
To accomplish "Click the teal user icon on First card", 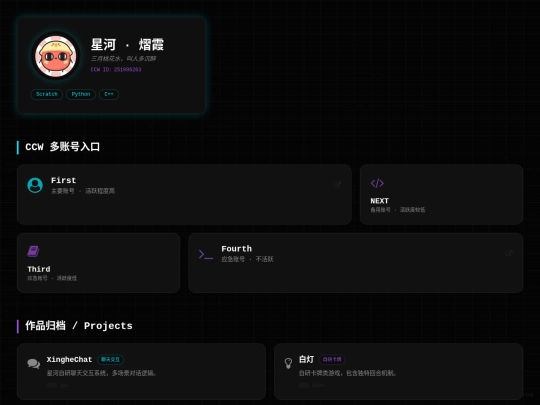I will click(35, 185).
